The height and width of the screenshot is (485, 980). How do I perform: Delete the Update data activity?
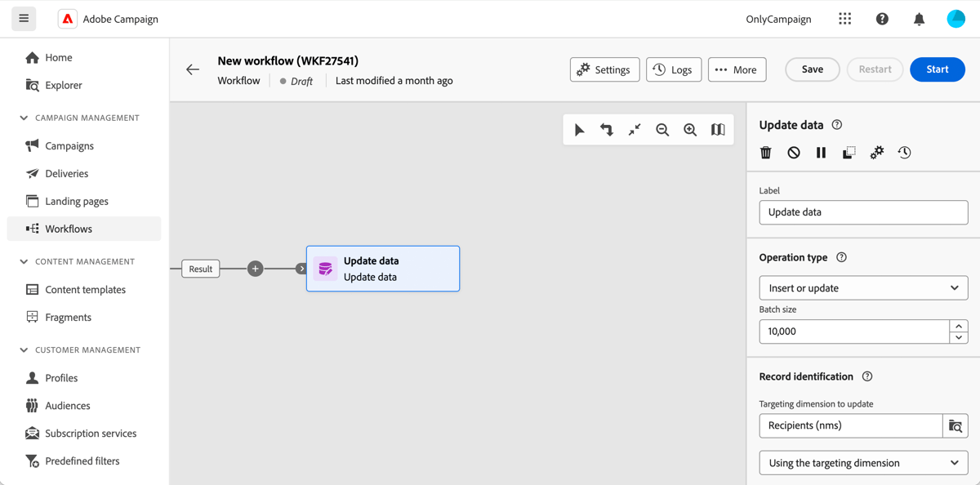[765, 152]
